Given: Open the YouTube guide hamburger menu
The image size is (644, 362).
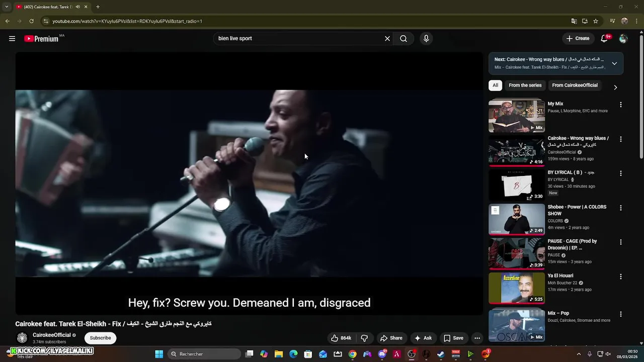Looking at the screenshot, I should [x=12, y=39].
